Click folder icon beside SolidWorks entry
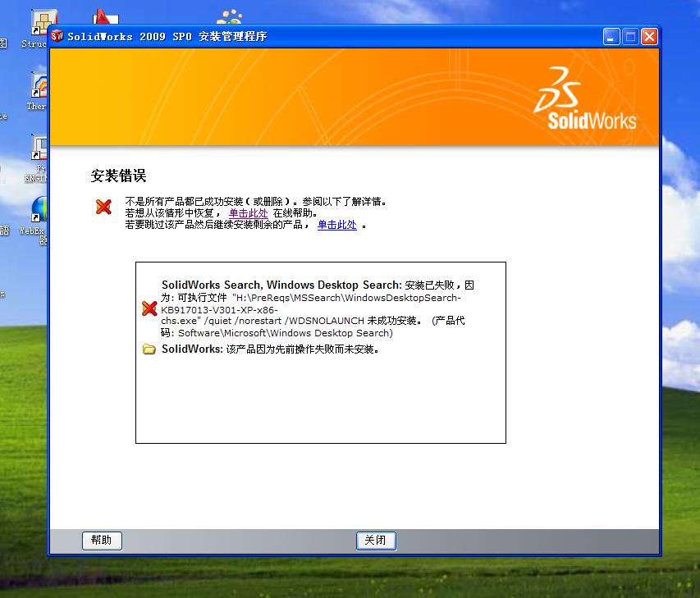This screenshot has width=700, height=598. pyautogui.click(x=149, y=349)
